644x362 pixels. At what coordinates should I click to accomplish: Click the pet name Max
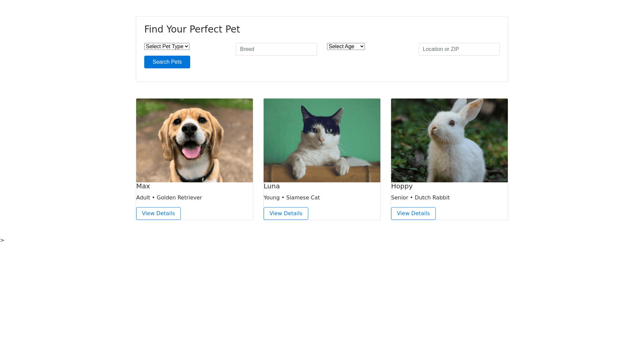143,186
